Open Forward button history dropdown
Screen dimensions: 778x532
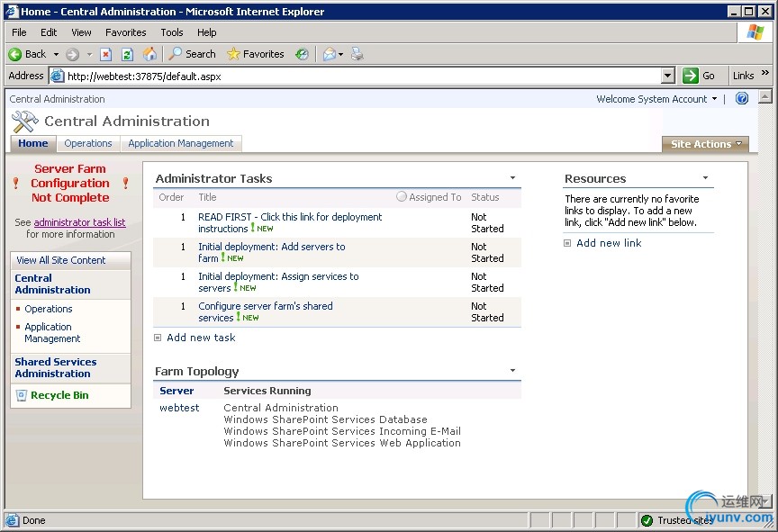(89, 54)
